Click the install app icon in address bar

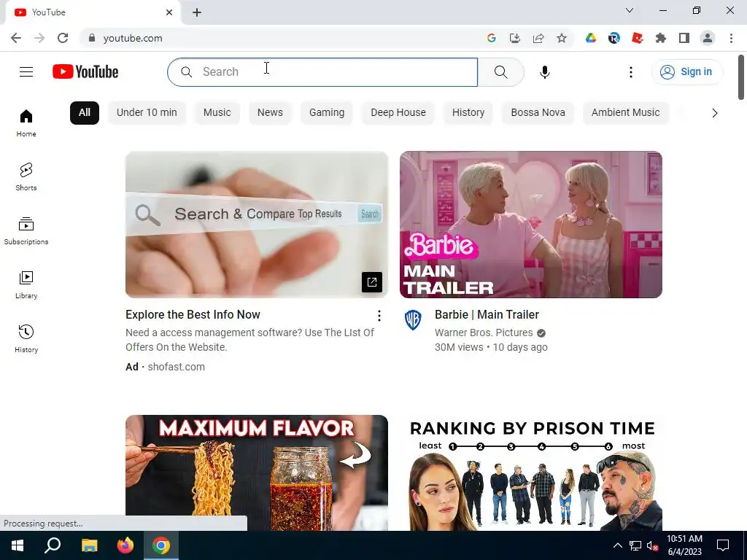pyautogui.click(x=514, y=38)
